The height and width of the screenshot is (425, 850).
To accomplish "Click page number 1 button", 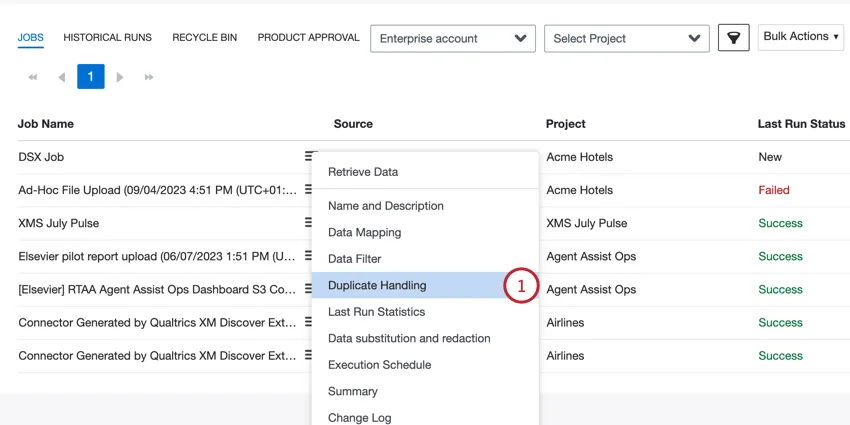I will pyautogui.click(x=91, y=77).
